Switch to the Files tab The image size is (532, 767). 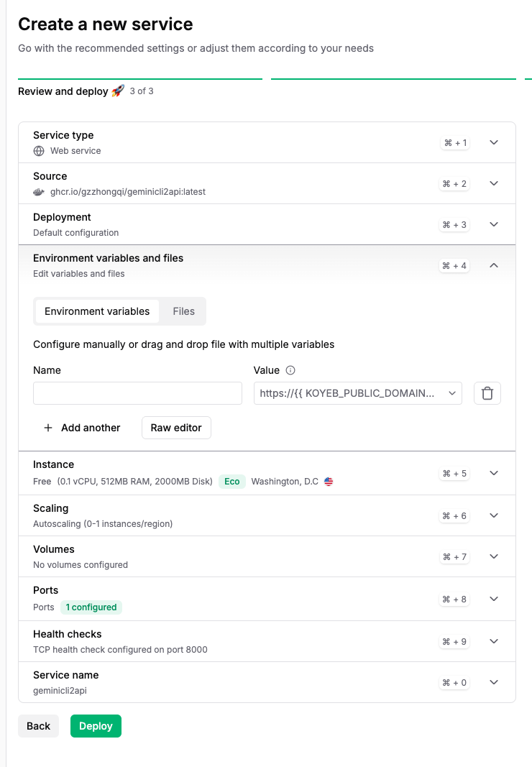point(183,311)
